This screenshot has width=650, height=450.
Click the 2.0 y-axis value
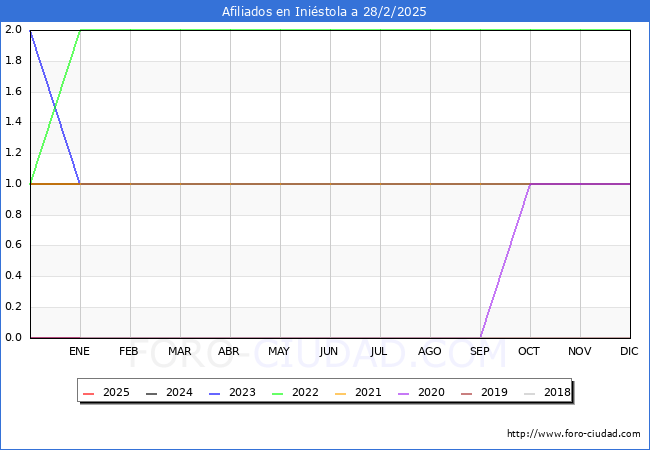pyautogui.click(x=13, y=29)
